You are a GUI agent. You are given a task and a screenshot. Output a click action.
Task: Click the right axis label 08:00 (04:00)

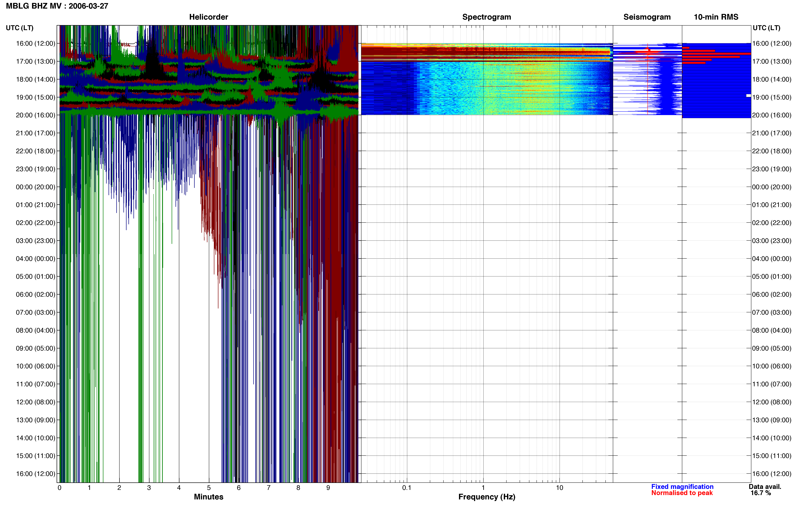pos(772,330)
